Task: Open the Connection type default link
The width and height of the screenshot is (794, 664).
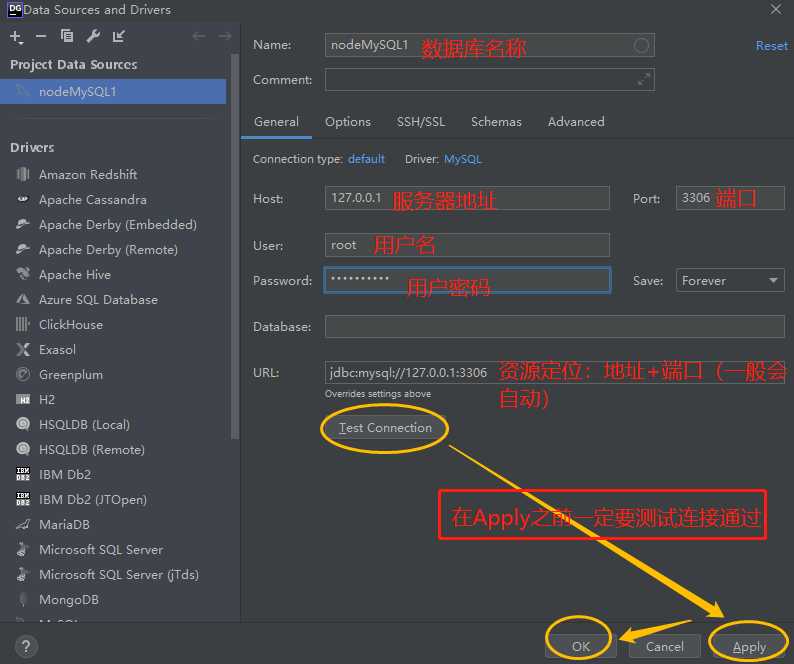Action: 366,159
